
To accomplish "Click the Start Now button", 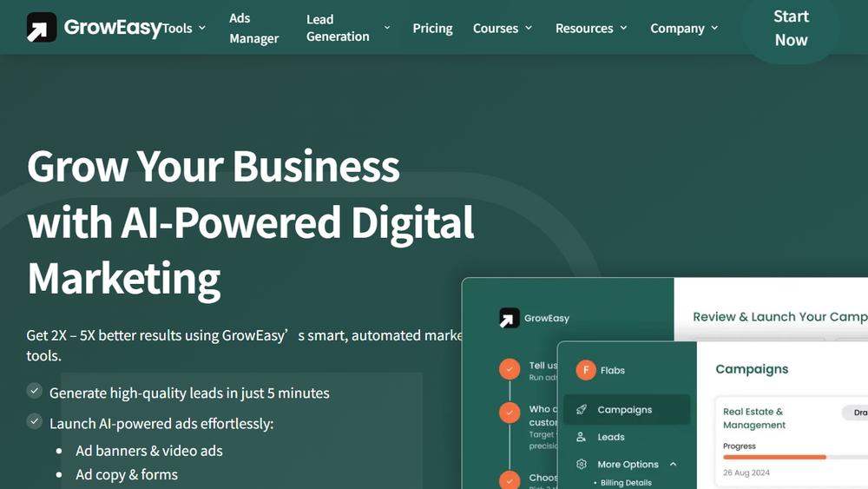I will pos(791,29).
